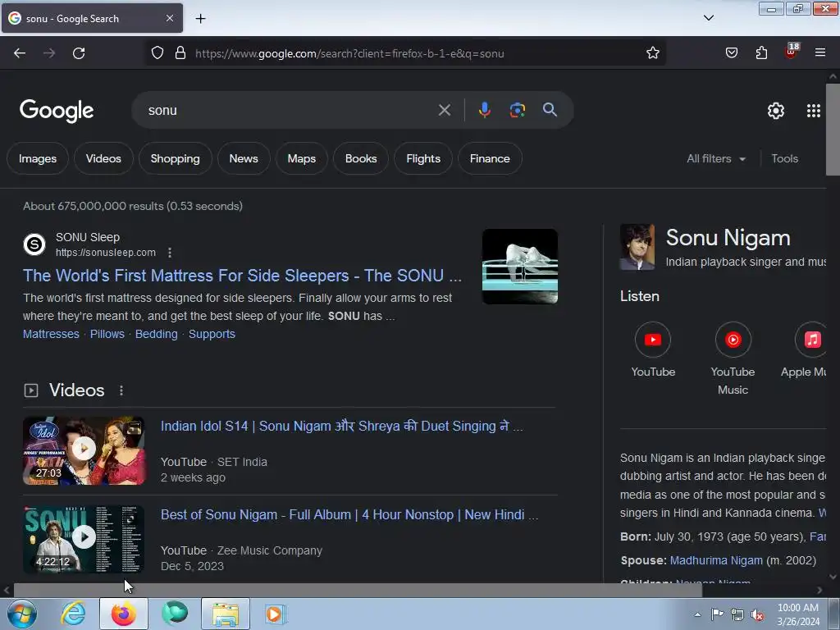Viewport: 840px width, 630px height.
Task: Switch to Videos results
Action: (103, 158)
